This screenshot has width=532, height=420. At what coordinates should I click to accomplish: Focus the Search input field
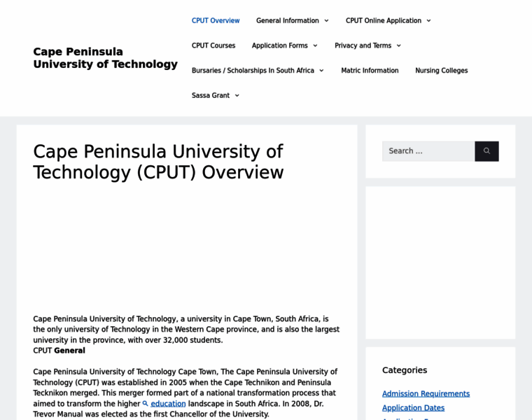click(x=428, y=151)
